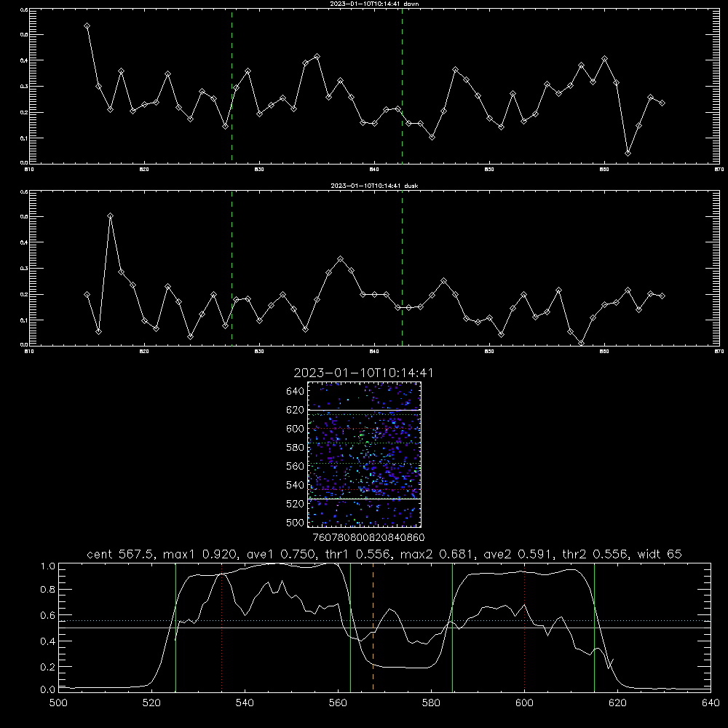Click the lower white horizontal line in pixel image
Screen dimensions: 728x728
pos(364,499)
